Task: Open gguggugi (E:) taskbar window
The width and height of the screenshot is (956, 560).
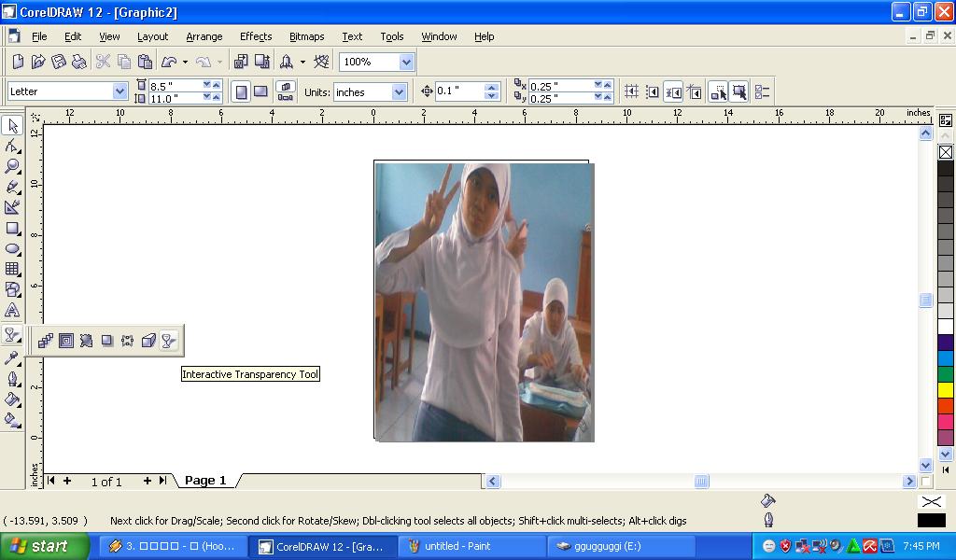Action: 620,546
